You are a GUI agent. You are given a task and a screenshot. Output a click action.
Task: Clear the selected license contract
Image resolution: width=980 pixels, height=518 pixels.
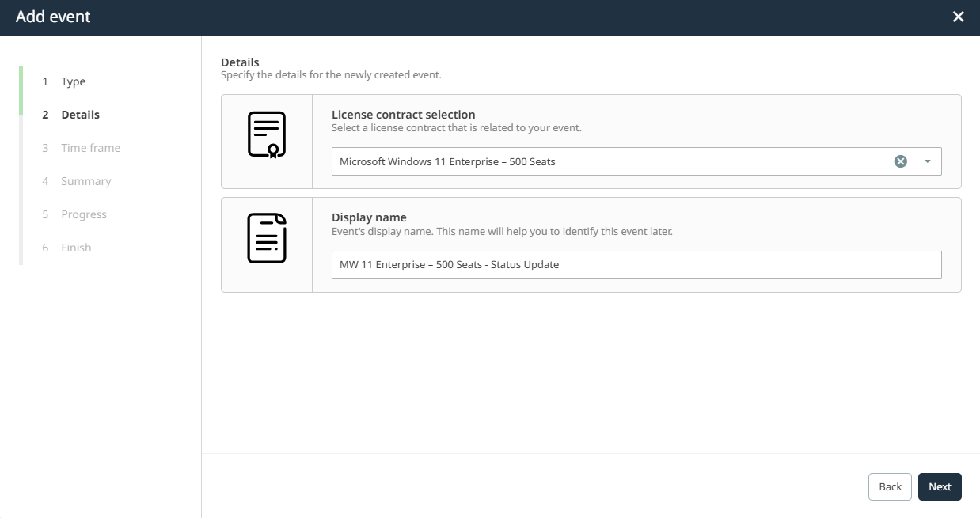tap(900, 161)
